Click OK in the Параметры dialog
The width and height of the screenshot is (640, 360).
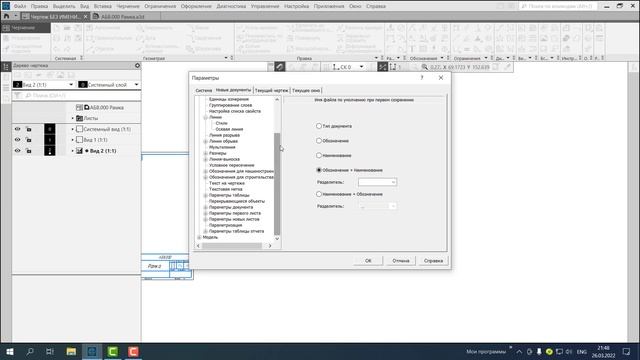pyautogui.click(x=368, y=260)
